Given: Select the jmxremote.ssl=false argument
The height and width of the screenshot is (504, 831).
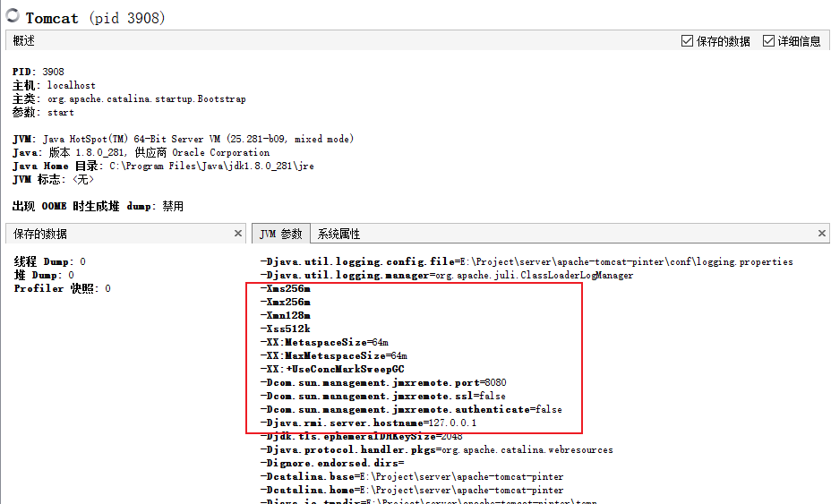Looking at the screenshot, I should point(382,396).
